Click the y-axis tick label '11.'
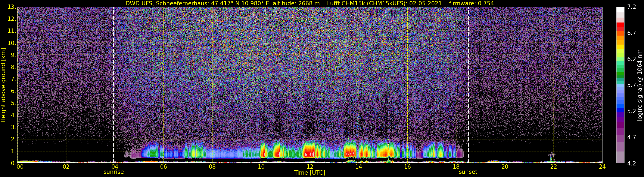Viewport: 644px width, 177px height. click(x=12, y=31)
